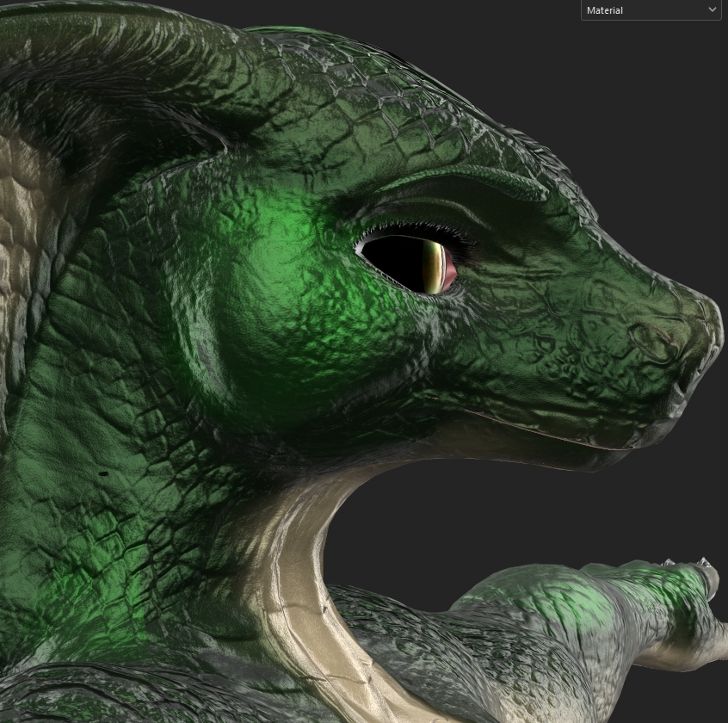Viewport: 728px width, 723px height.
Task: Click the chevron arrow on Material dropdown
Action: click(712, 10)
